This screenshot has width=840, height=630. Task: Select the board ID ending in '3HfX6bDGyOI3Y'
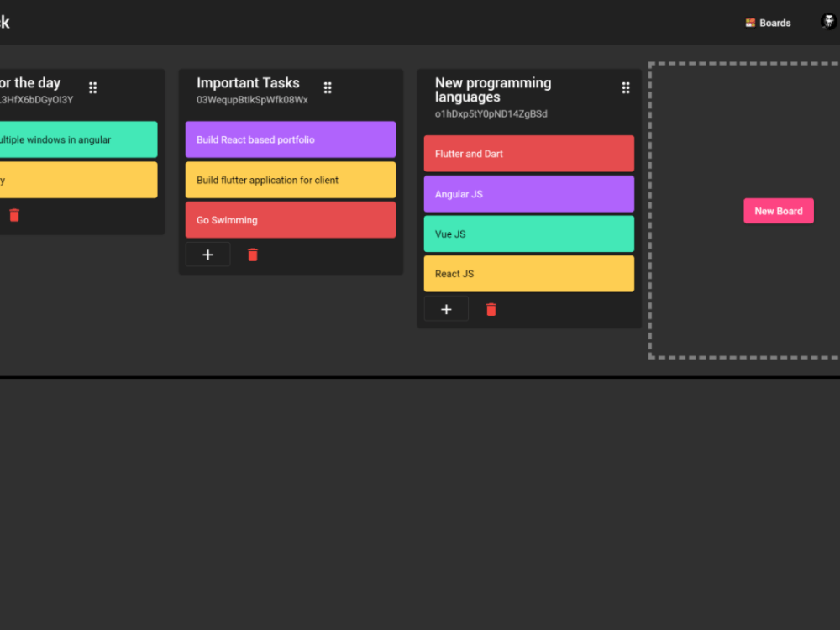pyautogui.click(x=36, y=100)
